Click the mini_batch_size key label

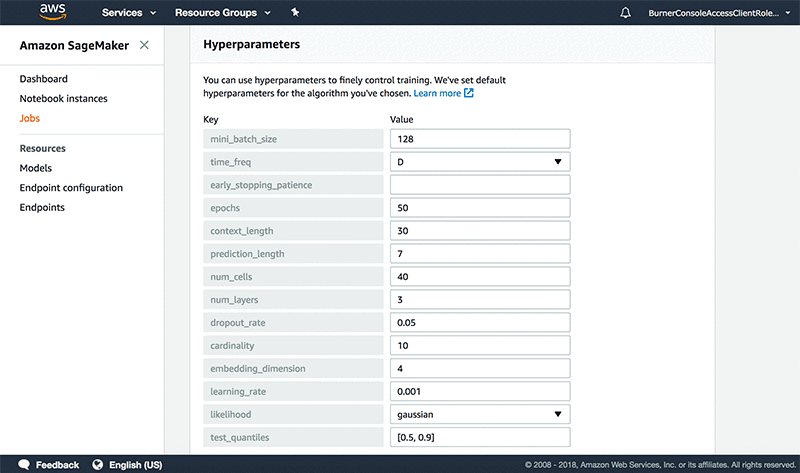(293, 139)
